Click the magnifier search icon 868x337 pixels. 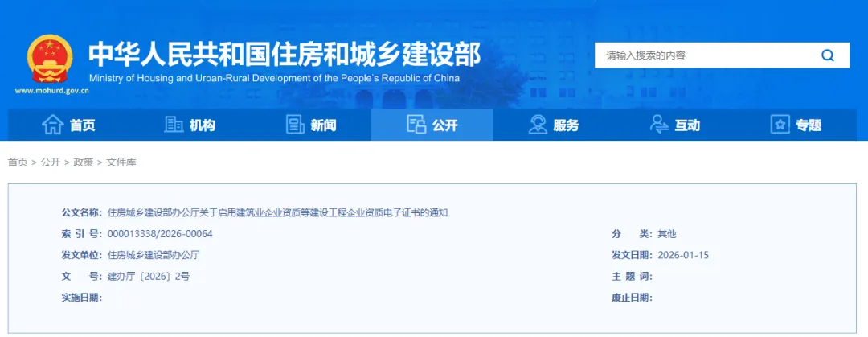(827, 55)
